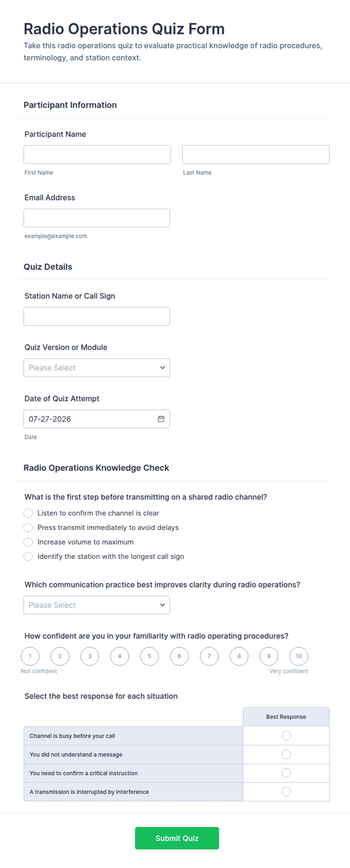This screenshot has width=350, height=868.
Task: Open the communication practice dropdown
Action: tap(97, 605)
